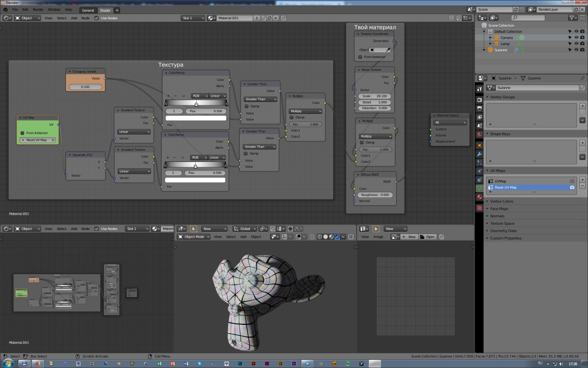Viewport: 588px width, 368px height.
Task: Open the Modifiers properties tab (wrench icon)
Action: click(480, 154)
